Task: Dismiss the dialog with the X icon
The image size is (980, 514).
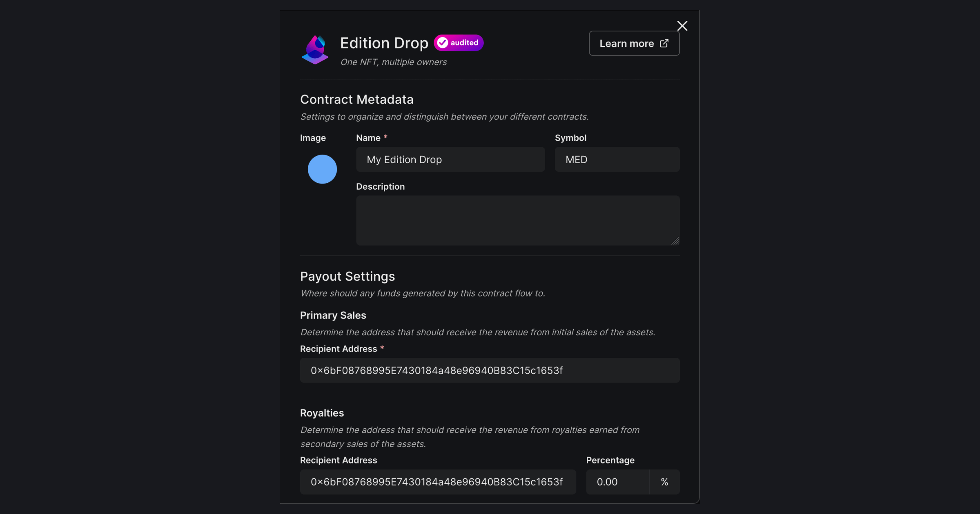Action: [682, 25]
